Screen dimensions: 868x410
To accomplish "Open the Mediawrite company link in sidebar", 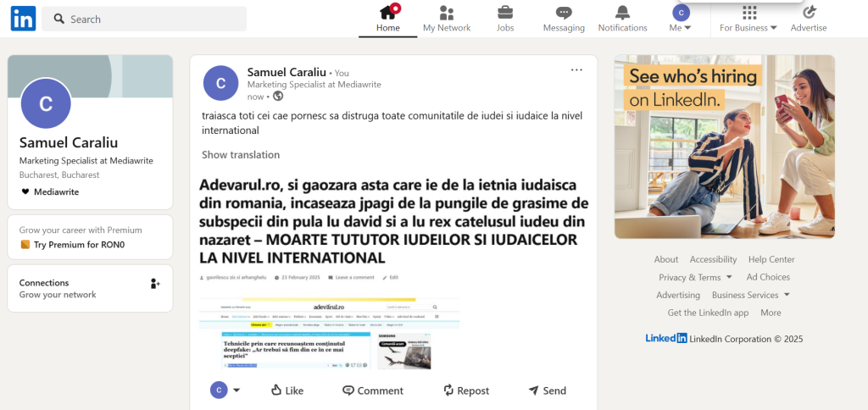I will [x=50, y=192].
